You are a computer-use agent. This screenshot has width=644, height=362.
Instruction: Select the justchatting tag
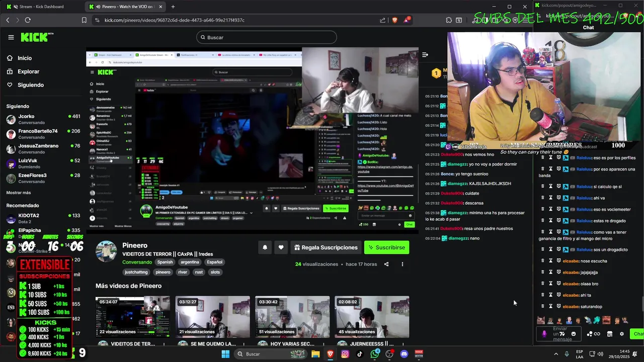(136, 272)
